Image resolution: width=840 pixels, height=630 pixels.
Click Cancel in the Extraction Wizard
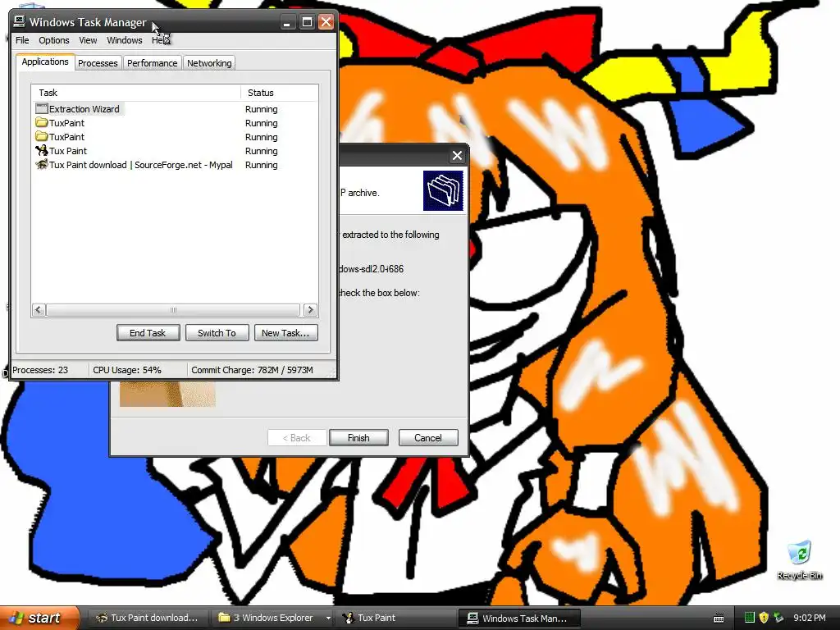click(428, 438)
